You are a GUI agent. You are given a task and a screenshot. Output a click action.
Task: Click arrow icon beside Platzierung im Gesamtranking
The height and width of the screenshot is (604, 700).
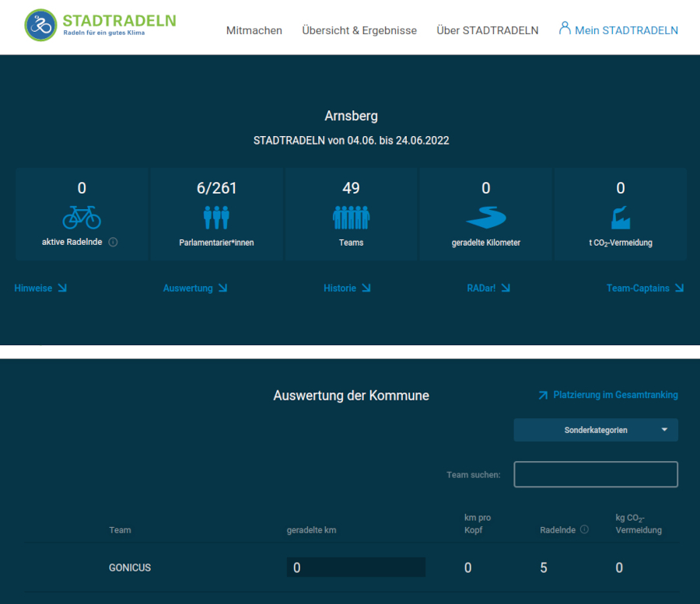point(543,395)
